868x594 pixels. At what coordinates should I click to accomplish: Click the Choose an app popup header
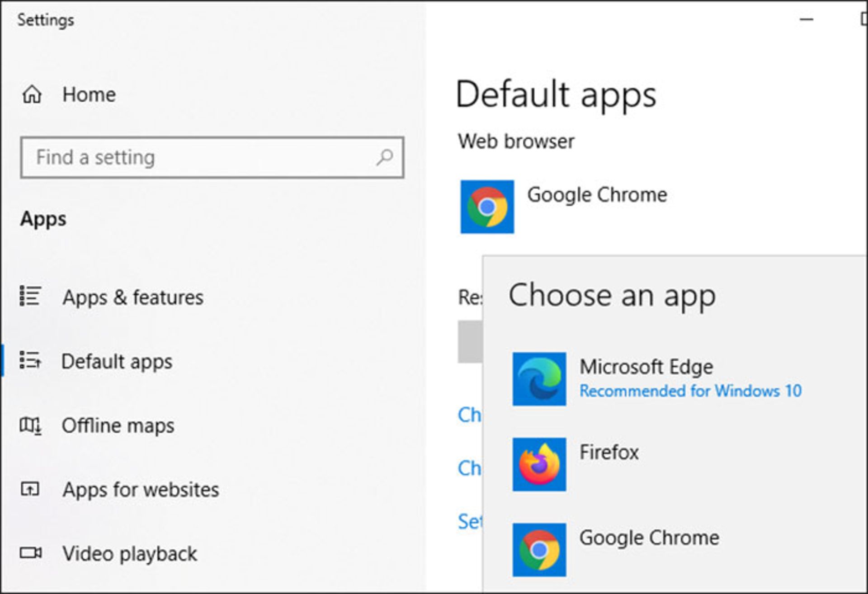[612, 296]
